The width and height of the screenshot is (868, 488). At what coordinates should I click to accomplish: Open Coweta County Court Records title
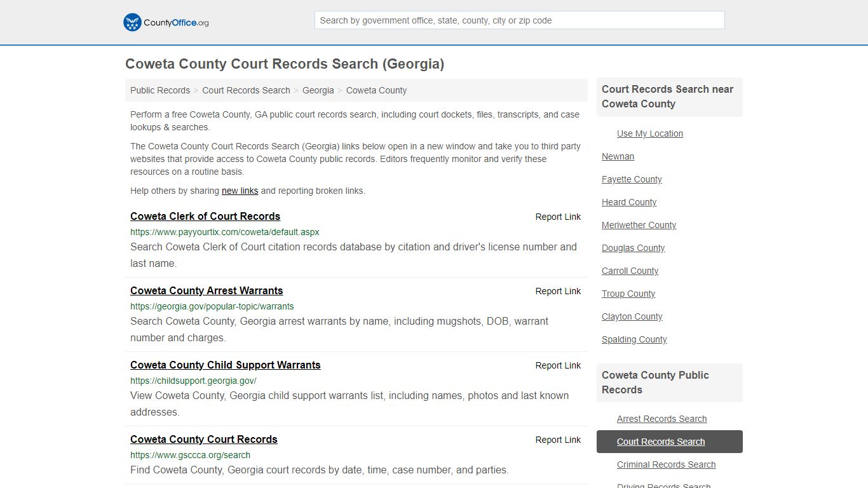tap(204, 439)
